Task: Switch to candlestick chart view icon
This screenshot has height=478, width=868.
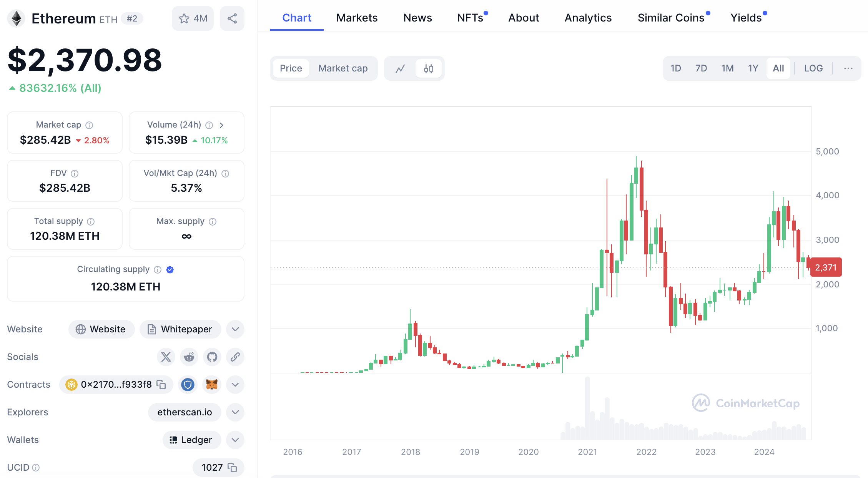Action: pyautogui.click(x=429, y=68)
